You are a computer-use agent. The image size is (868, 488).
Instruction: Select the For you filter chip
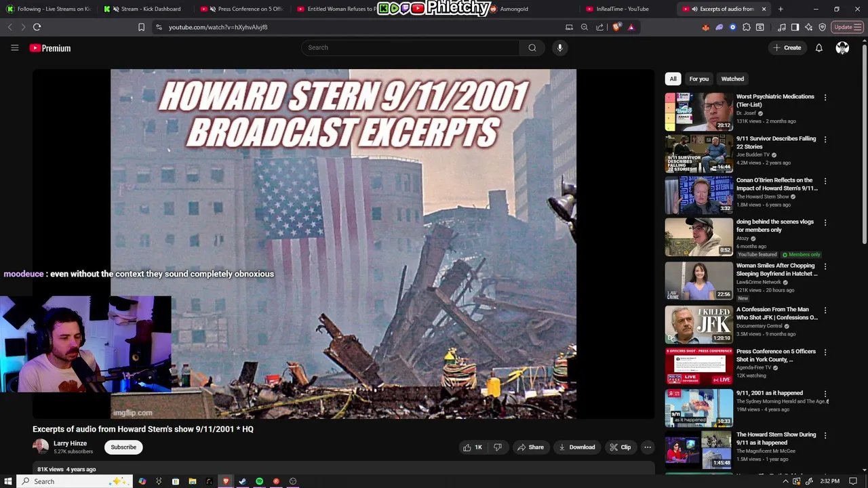[699, 79]
